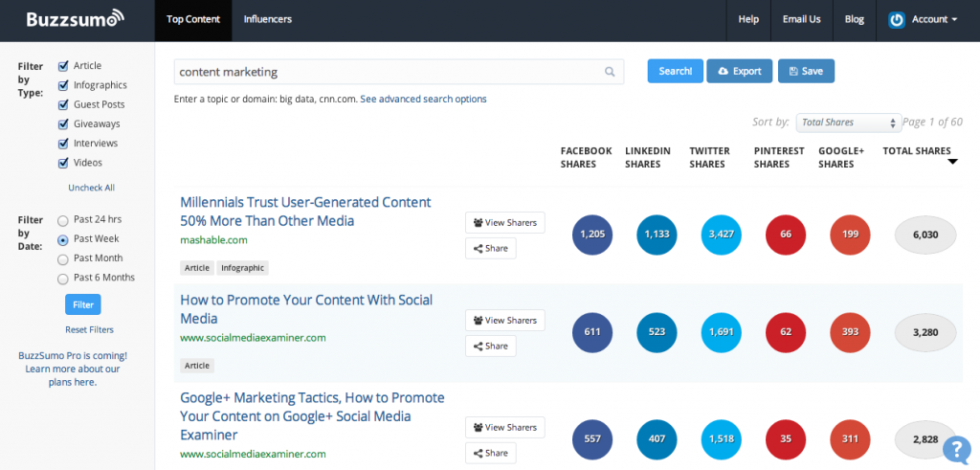Open the Help menu item
This screenshot has width=980, height=470.
point(748,20)
